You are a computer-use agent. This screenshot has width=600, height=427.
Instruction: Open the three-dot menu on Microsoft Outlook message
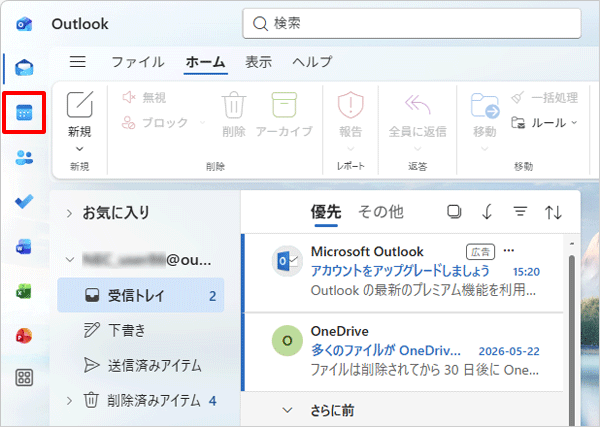(509, 251)
